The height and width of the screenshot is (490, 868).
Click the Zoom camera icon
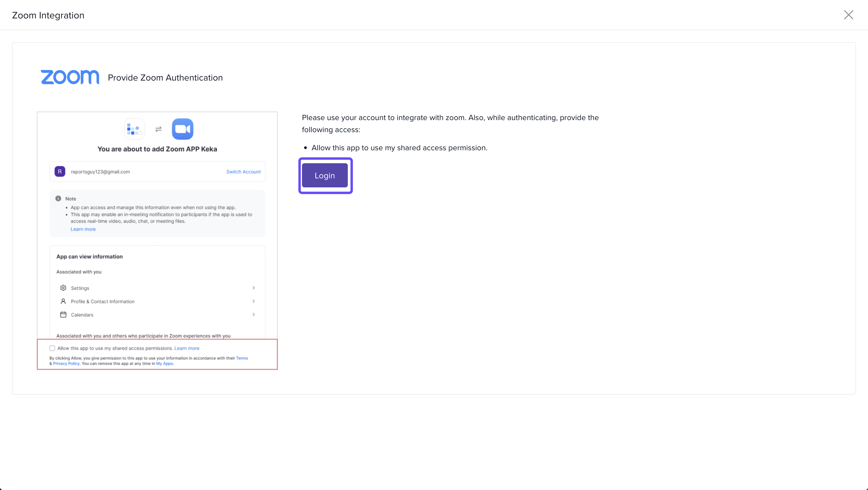(183, 129)
